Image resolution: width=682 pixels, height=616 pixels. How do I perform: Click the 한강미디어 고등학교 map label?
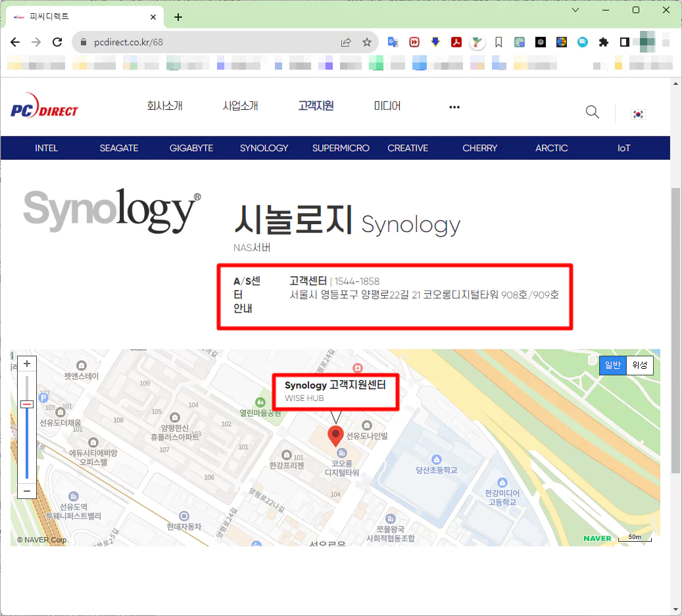coord(502,498)
